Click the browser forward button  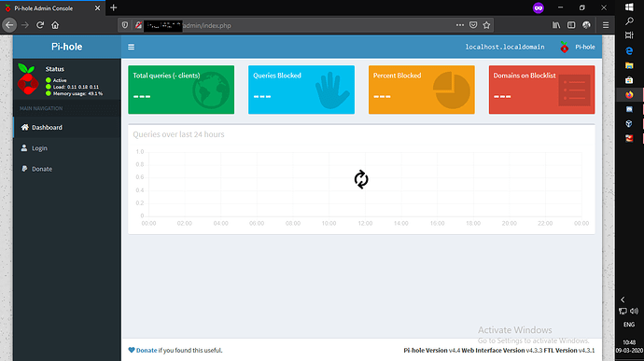(25, 25)
